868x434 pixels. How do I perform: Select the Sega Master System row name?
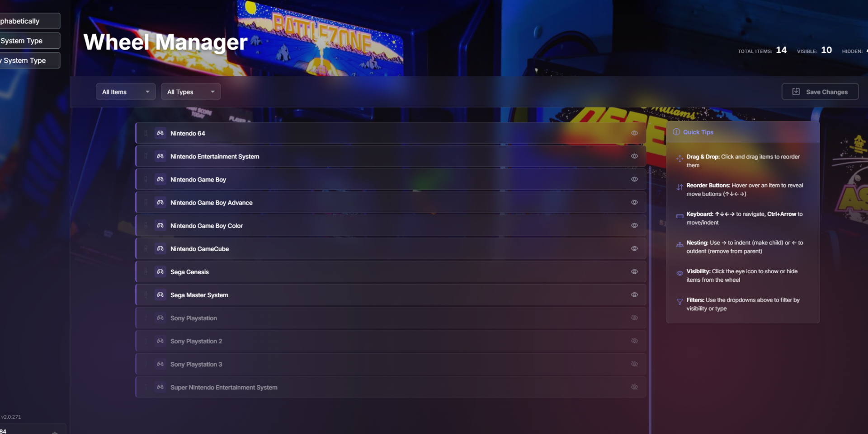(x=199, y=295)
